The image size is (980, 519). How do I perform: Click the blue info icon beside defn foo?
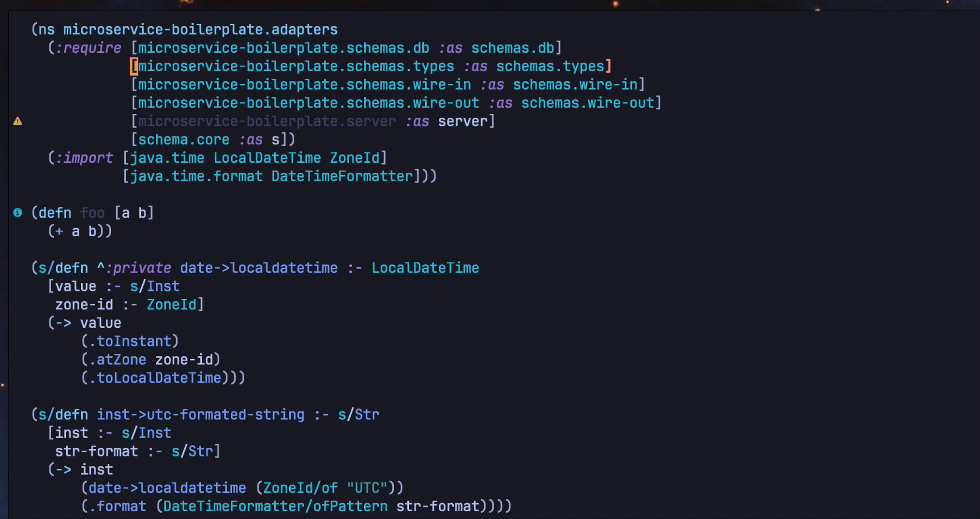pyautogui.click(x=17, y=213)
